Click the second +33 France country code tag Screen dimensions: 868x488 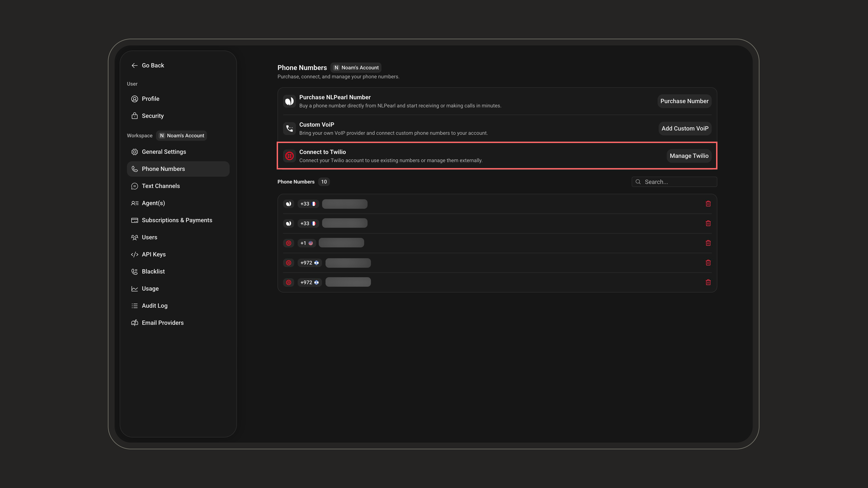point(308,223)
